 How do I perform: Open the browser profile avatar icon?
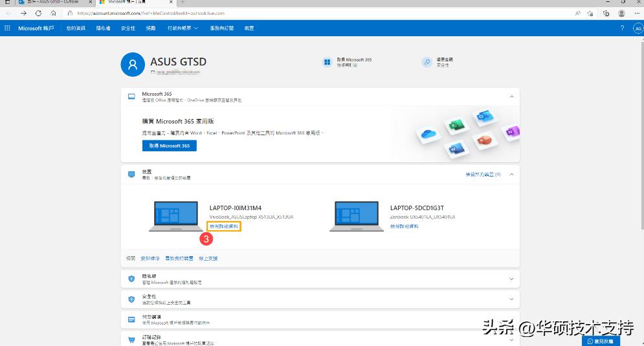point(621,13)
